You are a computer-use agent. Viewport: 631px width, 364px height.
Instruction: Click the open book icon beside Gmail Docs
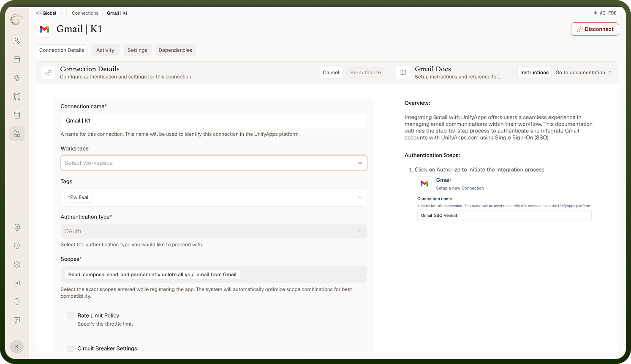click(x=403, y=73)
